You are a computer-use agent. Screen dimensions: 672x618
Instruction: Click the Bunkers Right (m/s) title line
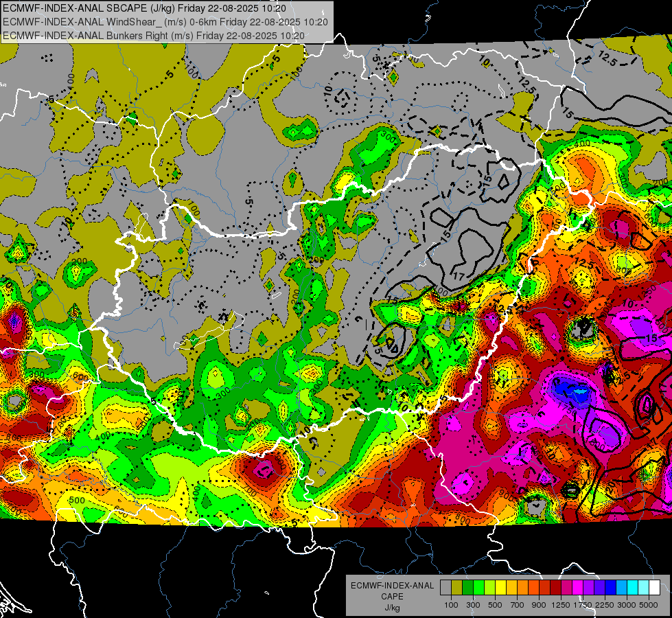tap(154, 36)
